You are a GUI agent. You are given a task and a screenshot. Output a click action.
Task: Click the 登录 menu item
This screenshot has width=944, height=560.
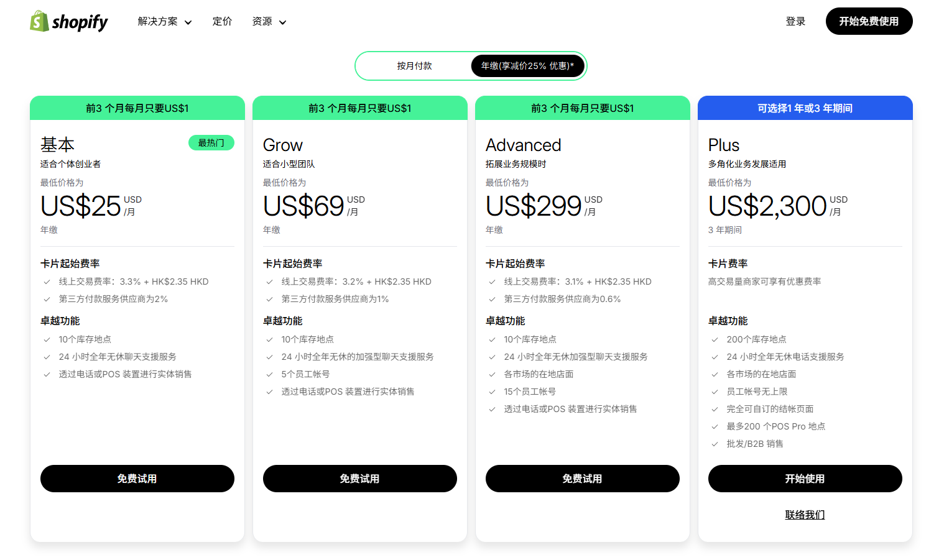point(795,21)
